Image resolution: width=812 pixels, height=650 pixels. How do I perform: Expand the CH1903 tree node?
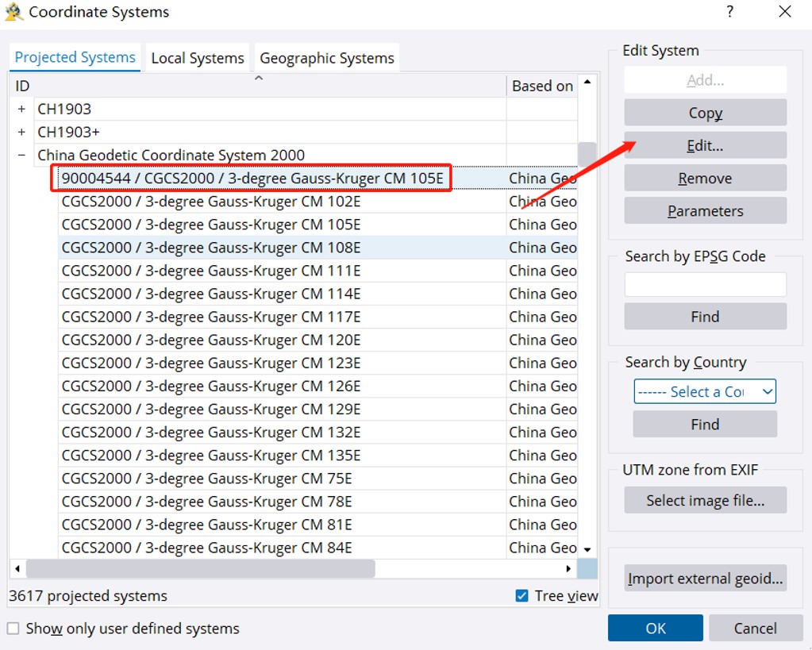pos(21,109)
